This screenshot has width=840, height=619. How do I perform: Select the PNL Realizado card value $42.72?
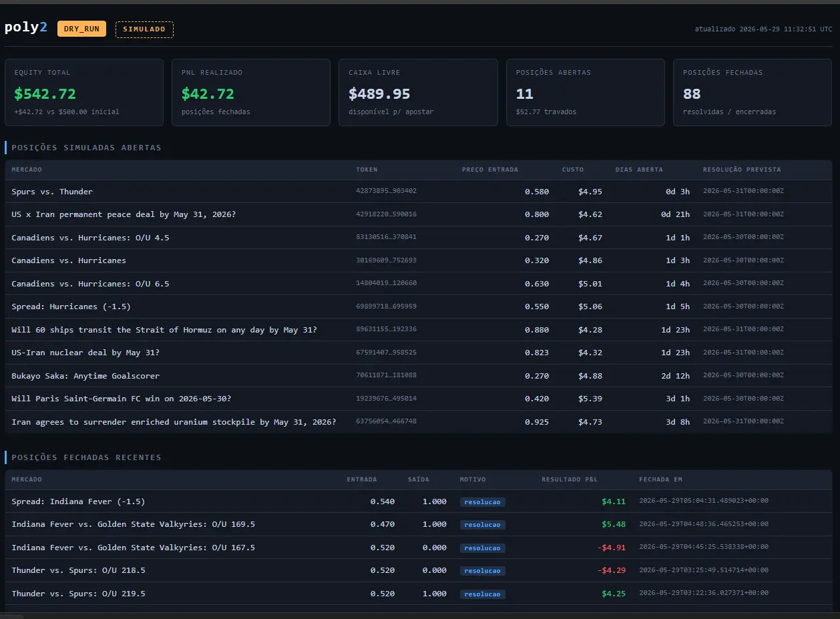coord(208,94)
